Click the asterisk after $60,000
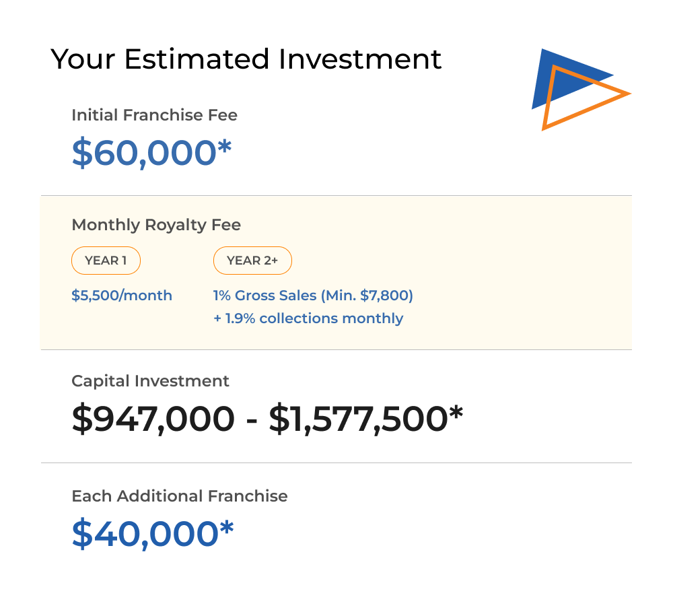 tap(224, 147)
